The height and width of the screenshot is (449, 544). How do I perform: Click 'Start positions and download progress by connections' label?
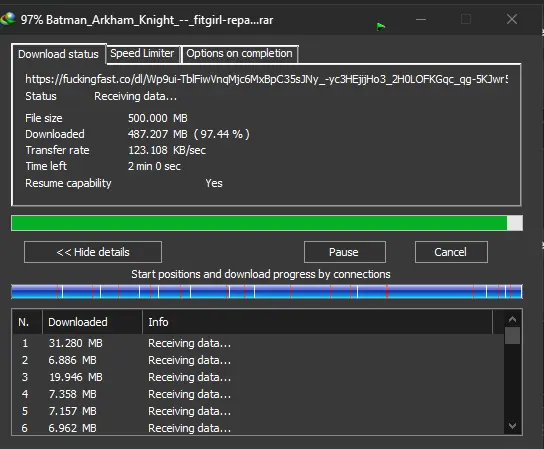(261, 274)
